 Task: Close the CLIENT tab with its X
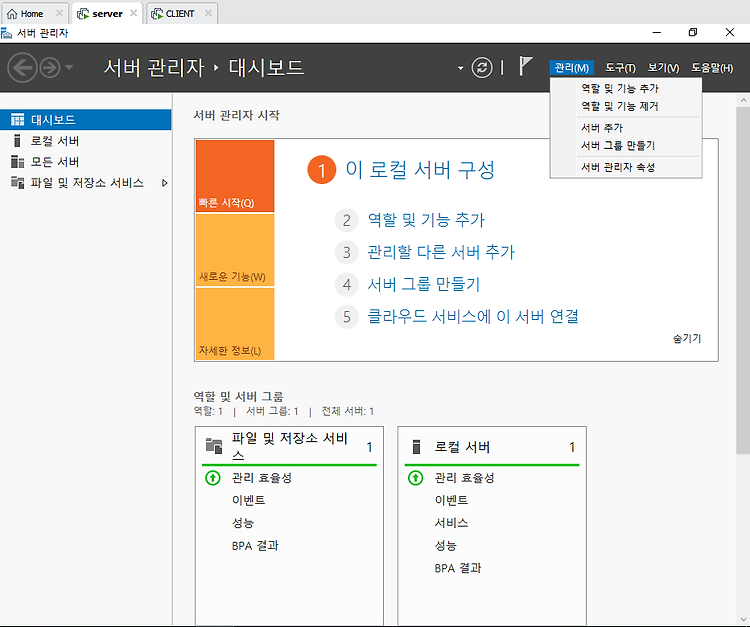[208, 13]
